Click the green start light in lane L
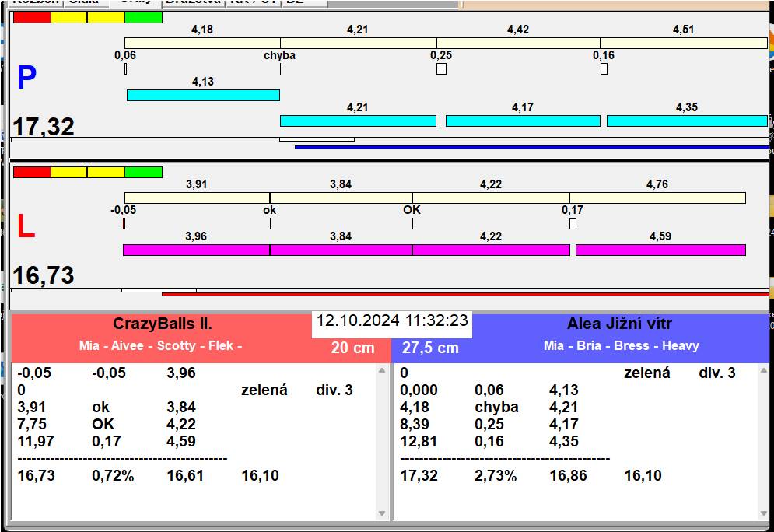The image size is (774, 532). point(144,172)
